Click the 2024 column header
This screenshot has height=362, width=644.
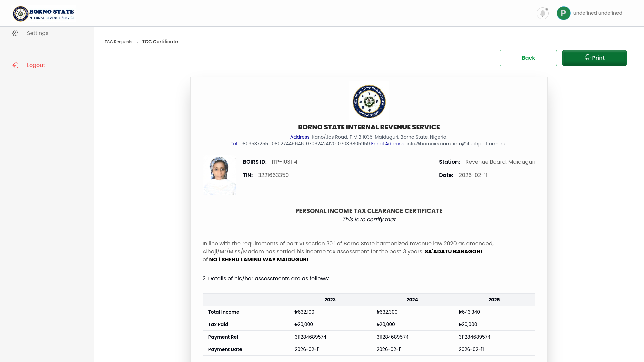click(412, 300)
